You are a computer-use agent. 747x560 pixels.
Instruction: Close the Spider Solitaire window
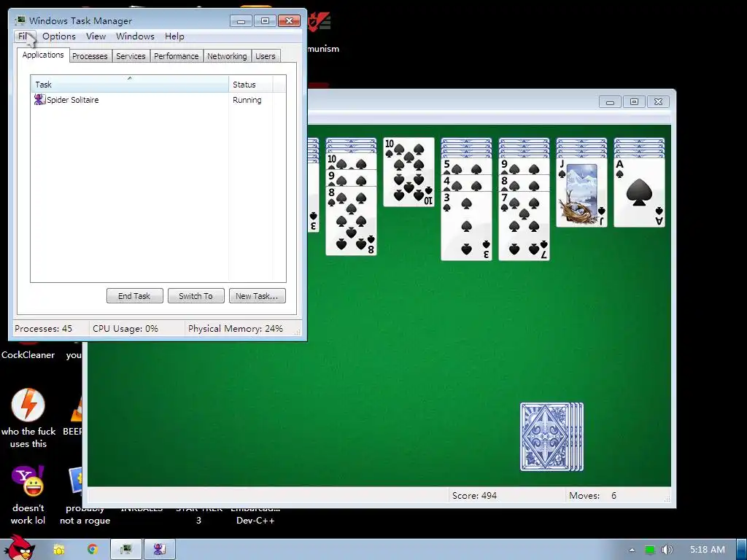[659, 101]
